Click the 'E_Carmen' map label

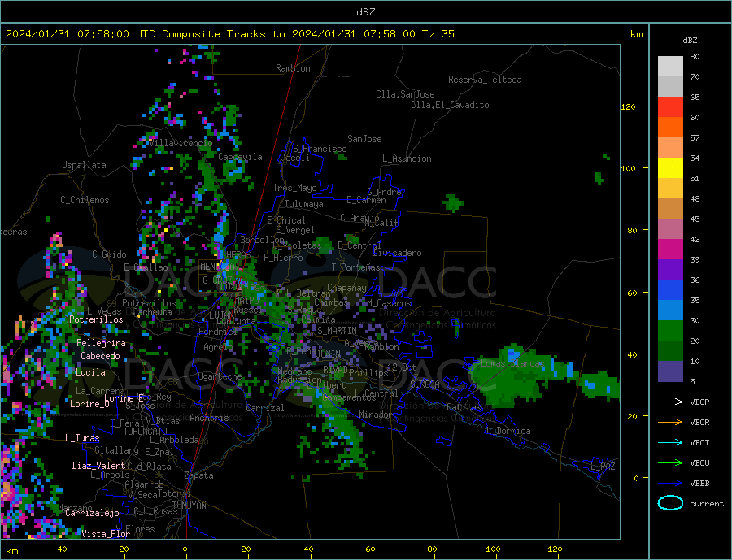tap(367, 200)
